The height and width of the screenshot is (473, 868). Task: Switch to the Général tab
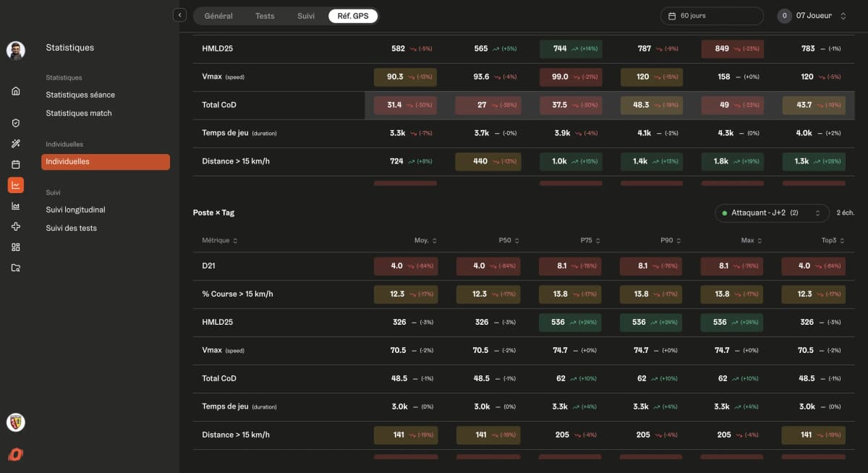(218, 16)
